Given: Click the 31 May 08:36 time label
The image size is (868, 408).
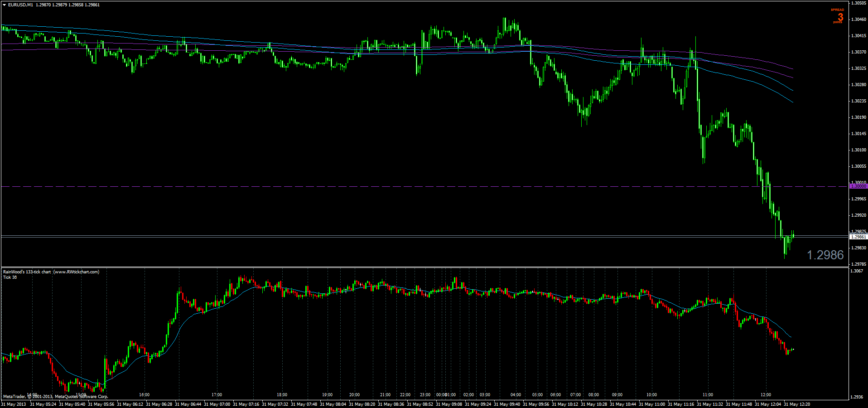Looking at the screenshot, I should click(x=391, y=404).
